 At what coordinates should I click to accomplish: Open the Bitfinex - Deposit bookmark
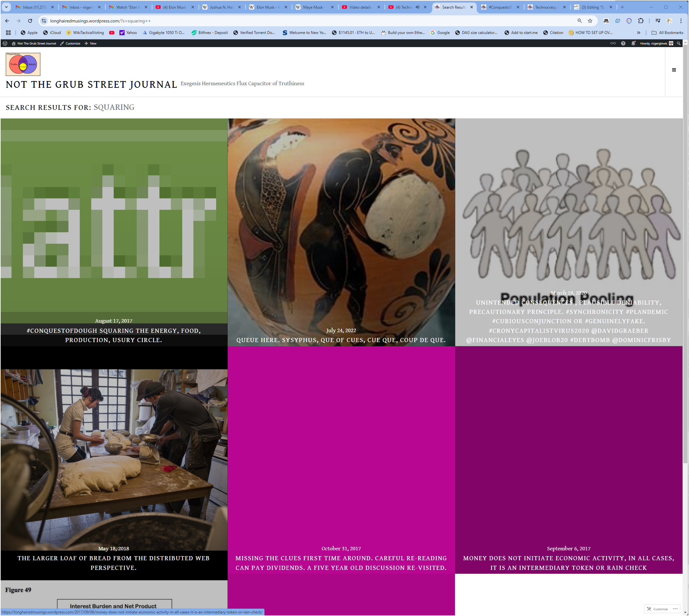coord(209,33)
